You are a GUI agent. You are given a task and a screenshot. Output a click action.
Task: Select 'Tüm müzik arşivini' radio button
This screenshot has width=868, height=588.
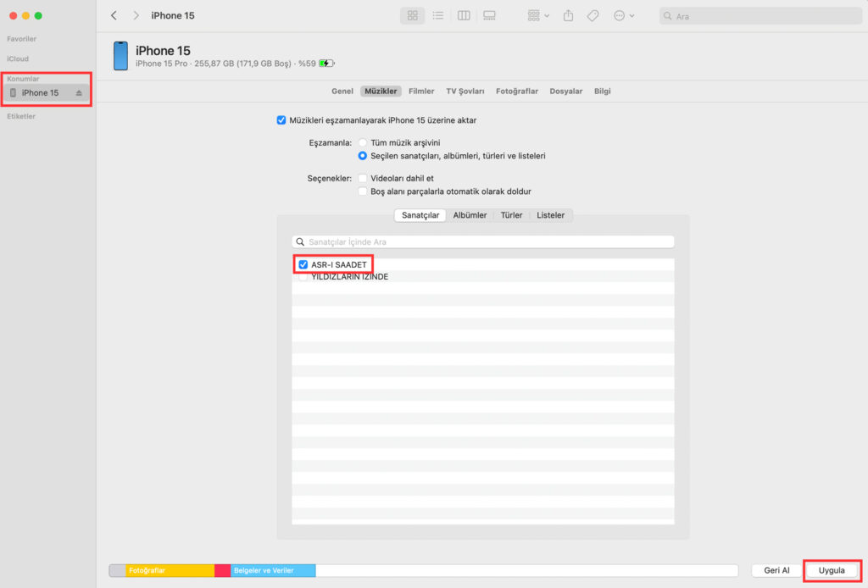pyautogui.click(x=363, y=143)
